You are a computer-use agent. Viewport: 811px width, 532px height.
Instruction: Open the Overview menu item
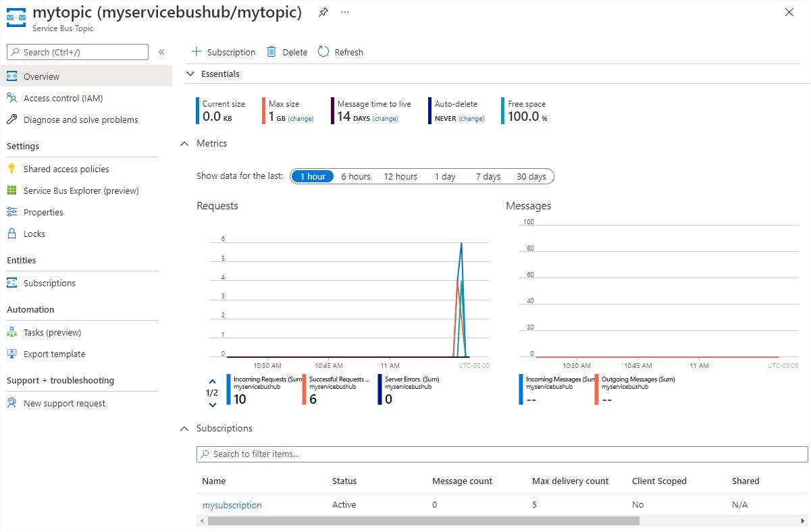[86, 76]
